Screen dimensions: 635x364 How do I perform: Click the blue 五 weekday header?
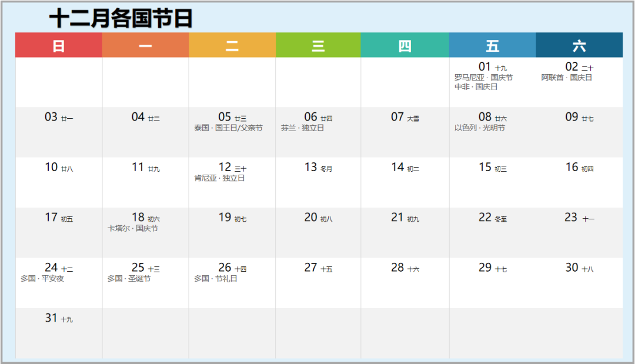point(492,45)
